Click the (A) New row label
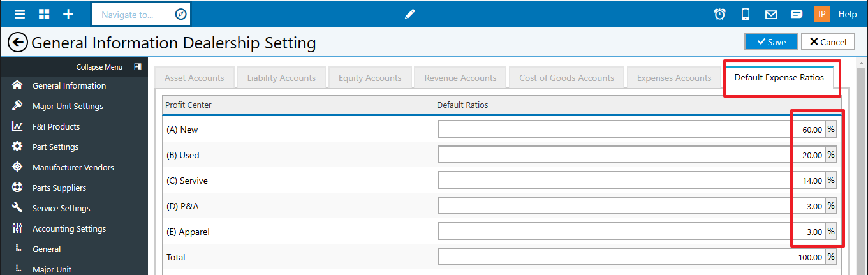The image size is (868, 275). coord(182,130)
